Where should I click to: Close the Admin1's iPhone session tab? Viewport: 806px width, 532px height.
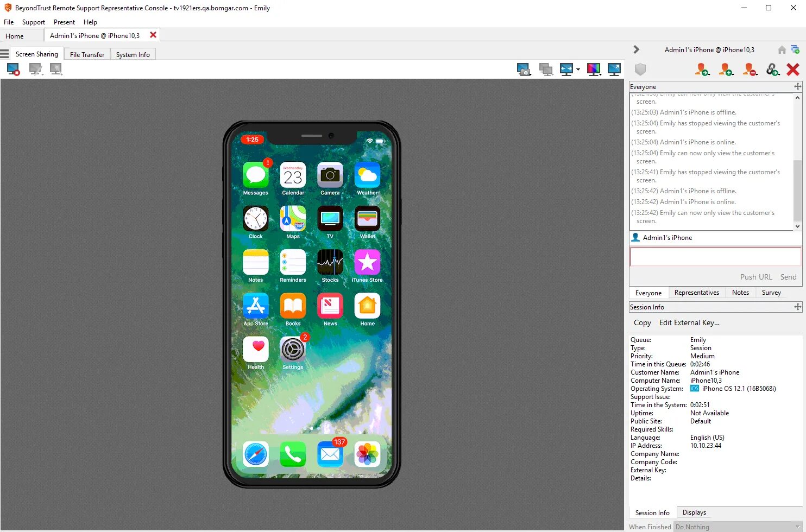(153, 35)
